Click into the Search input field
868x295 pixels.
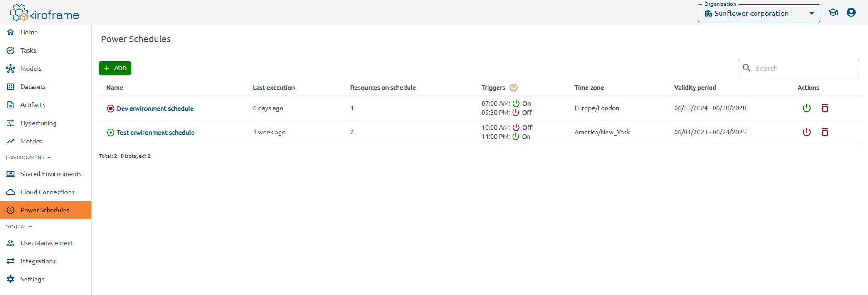[804, 68]
